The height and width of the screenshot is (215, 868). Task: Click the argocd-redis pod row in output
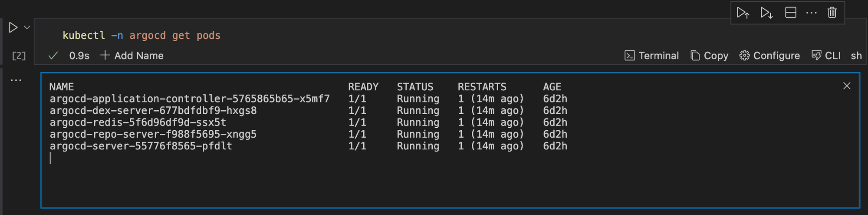coord(138,122)
